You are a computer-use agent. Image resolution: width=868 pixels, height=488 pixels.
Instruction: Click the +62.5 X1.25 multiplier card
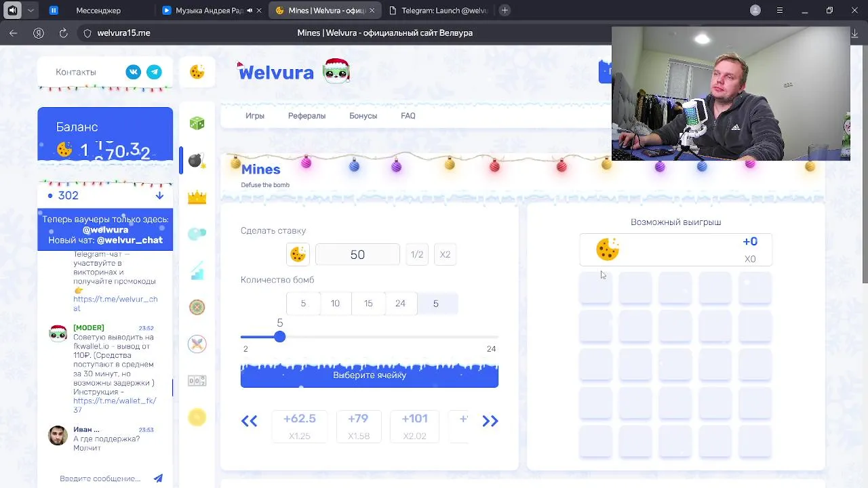tap(300, 426)
